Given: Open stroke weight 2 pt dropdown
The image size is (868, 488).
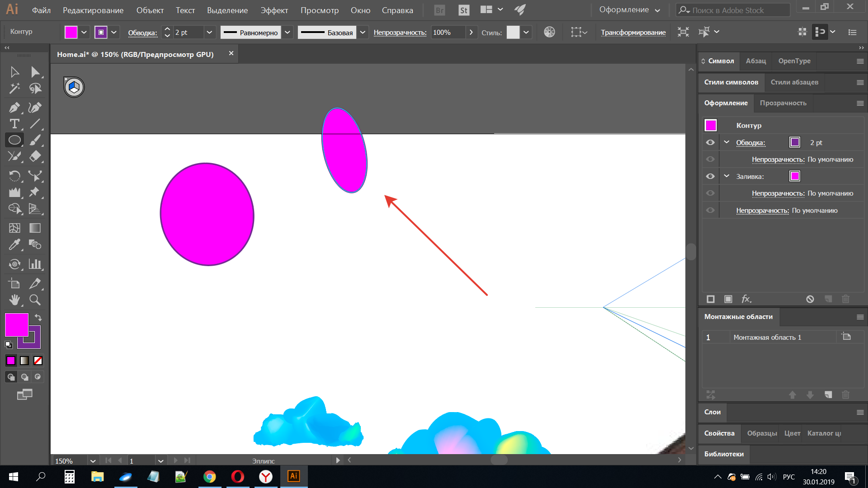Looking at the screenshot, I should point(209,32).
